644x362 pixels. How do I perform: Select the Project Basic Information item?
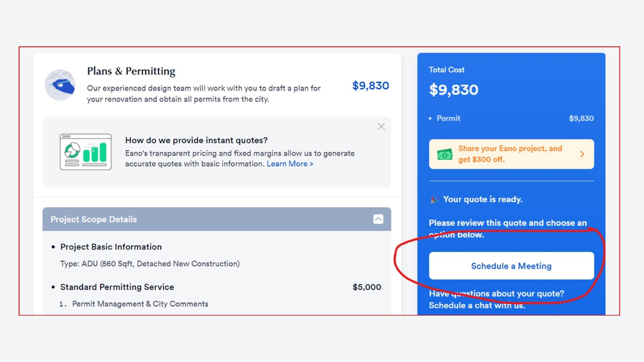point(111,247)
